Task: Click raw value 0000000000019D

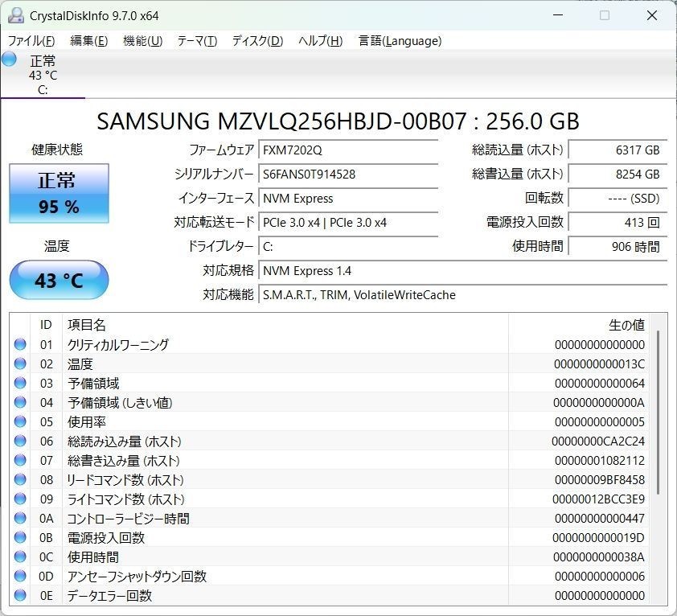Action: [598, 538]
